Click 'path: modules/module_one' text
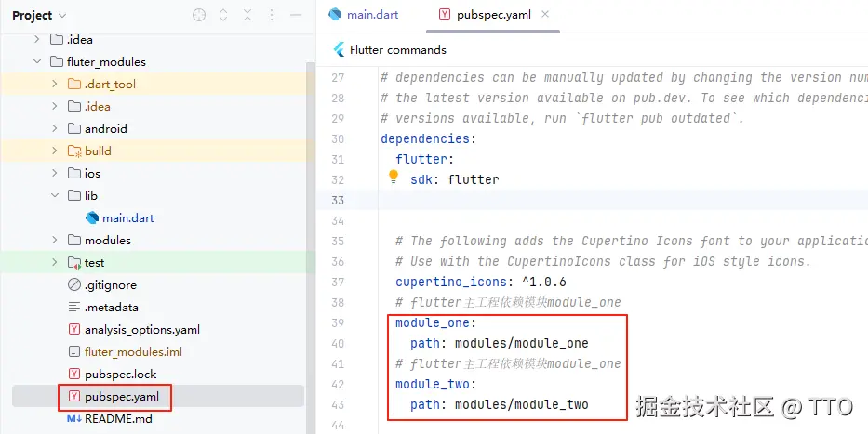Viewport: 868px width, 434px height. [500, 343]
